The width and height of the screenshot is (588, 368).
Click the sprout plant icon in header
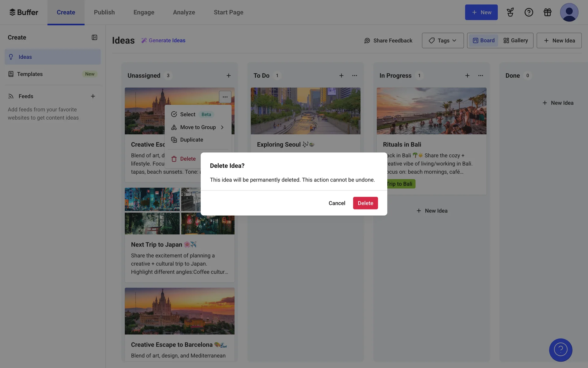coord(510,12)
